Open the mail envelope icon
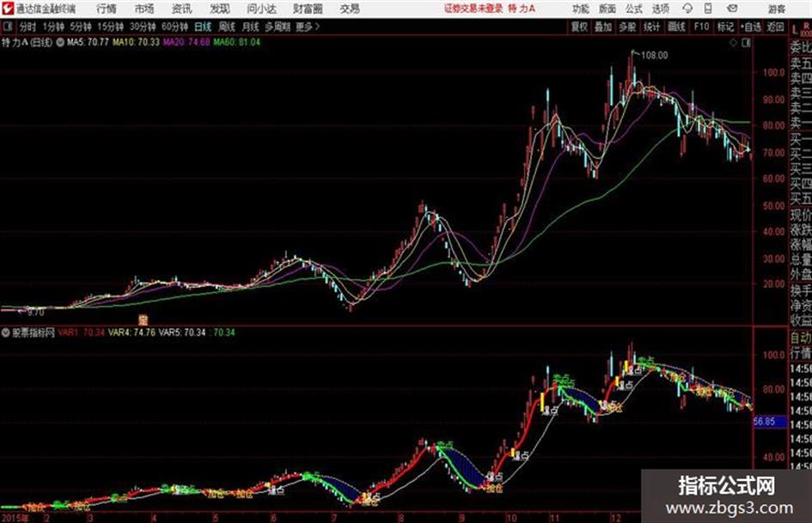This screenshot has height=523, width=812. 732,9
